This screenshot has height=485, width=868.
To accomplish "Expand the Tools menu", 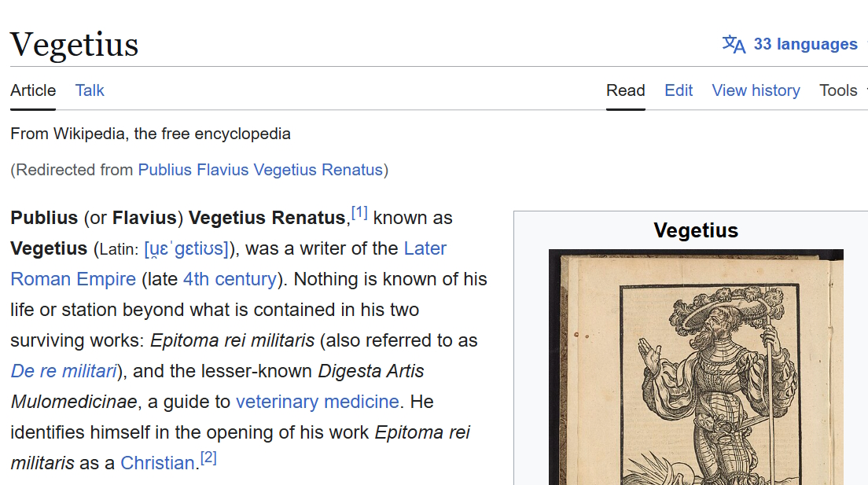I will (838, 90).
